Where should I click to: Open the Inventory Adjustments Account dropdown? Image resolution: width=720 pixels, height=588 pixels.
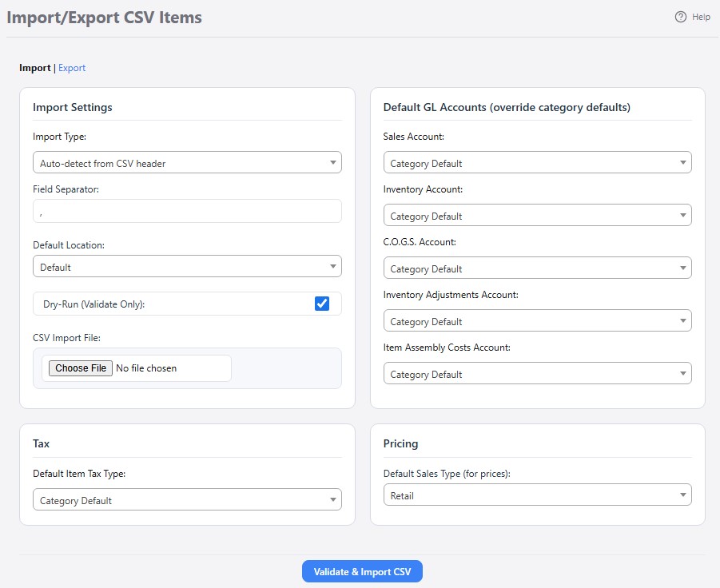tap(538, 321)
